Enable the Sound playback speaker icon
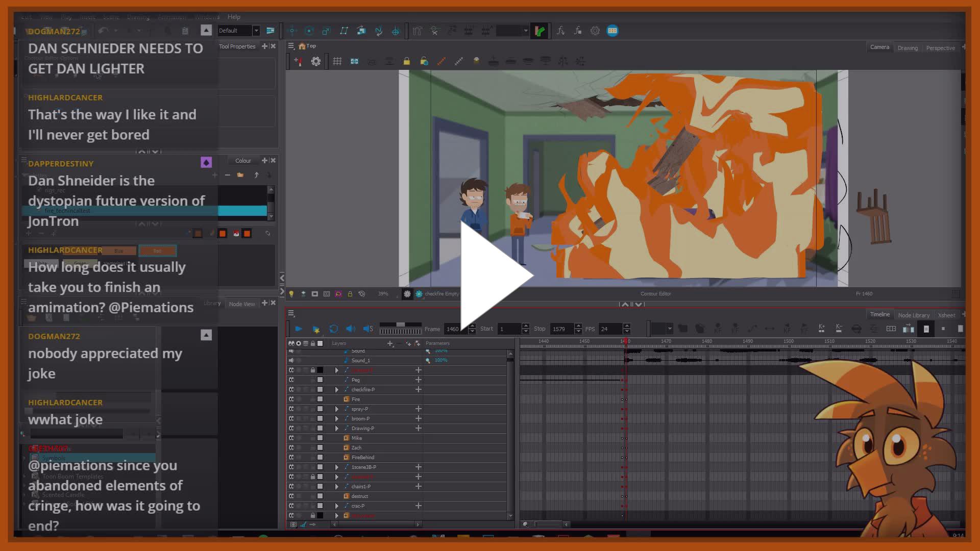 [350, 329]
